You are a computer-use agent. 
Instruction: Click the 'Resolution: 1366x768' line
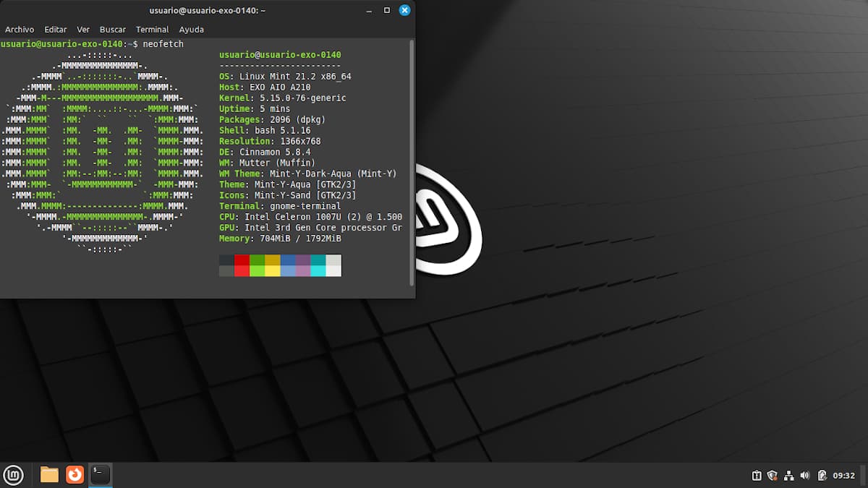coord(270,142)
